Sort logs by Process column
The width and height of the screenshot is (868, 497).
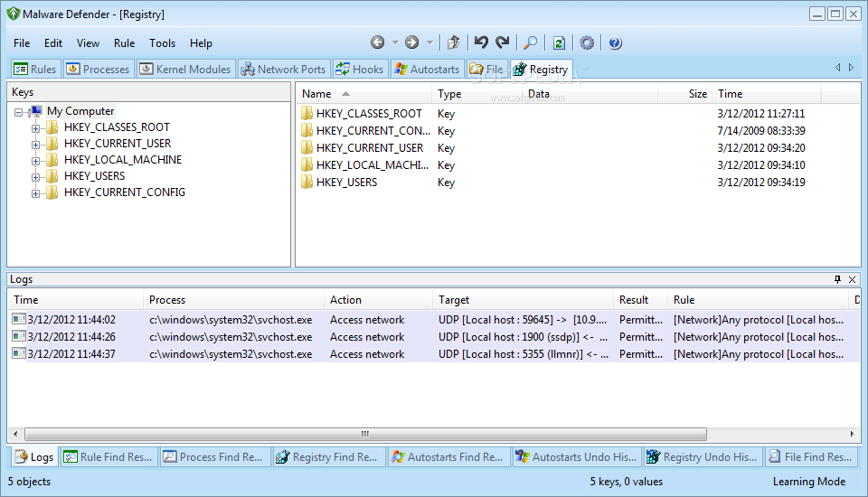233,300
